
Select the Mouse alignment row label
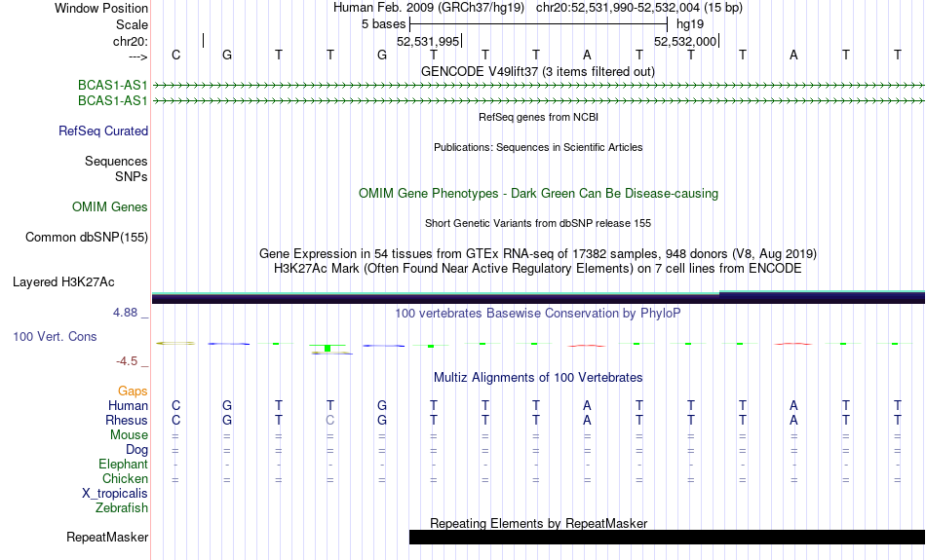point(129,435)
